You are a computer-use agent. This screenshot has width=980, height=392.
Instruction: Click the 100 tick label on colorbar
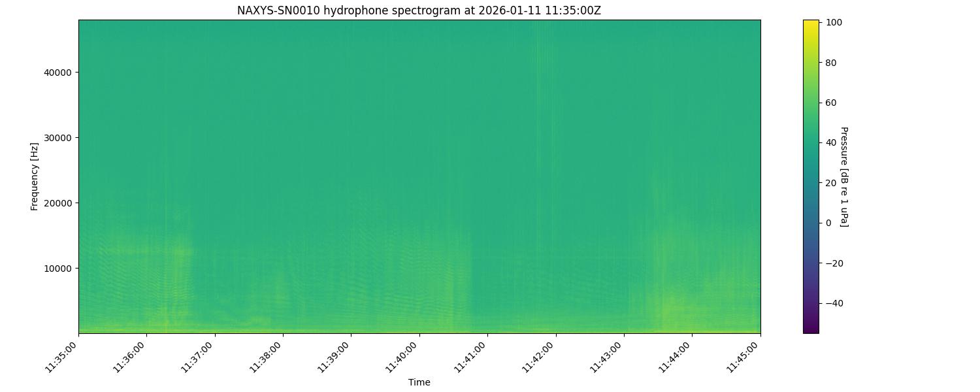[834, 23]
